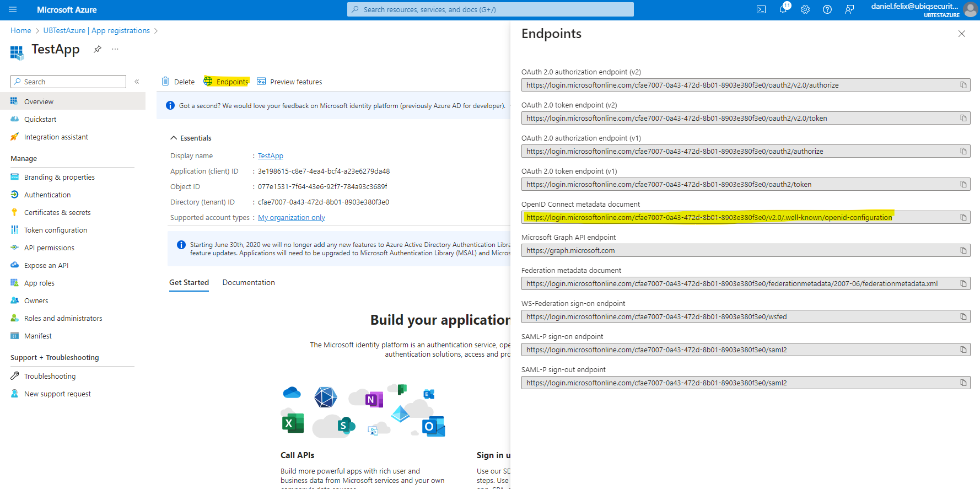Open the help question mark menu
Viewport: 980px width, 489px height.
[x=827, y=9]
